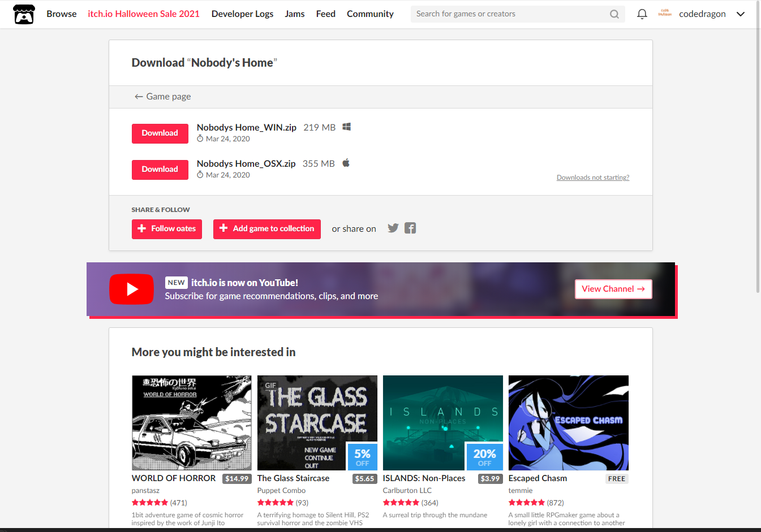Open the Browse menu
This screenshot has width=761, height=532.
pyautogui.click(x=61, y=14)
